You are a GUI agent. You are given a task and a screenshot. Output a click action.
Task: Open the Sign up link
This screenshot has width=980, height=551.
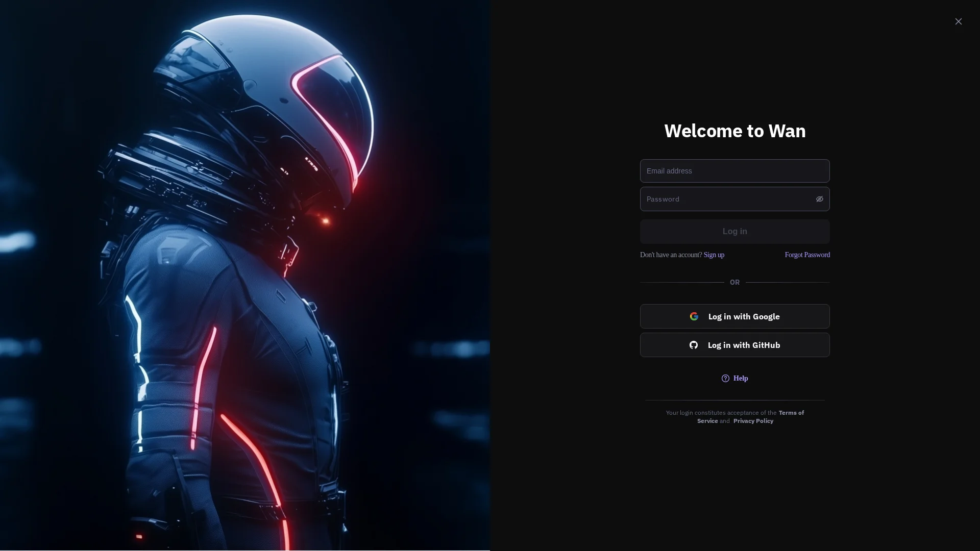tap(714, 255)
